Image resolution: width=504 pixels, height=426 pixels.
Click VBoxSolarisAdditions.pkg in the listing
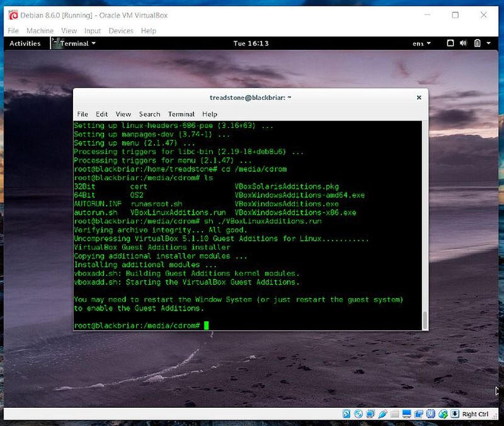(287, 187)
